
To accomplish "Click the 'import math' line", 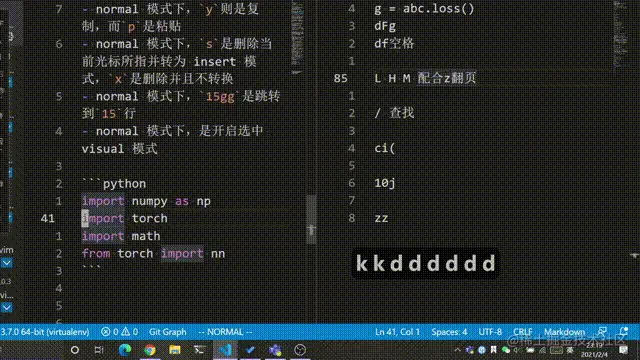I will [x=121, y=236].
